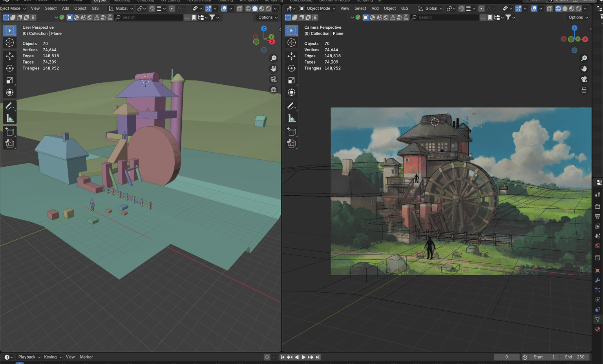Open Keying dropdown in timeline
Screen dimensions: 603x364
[x=53, y=357]
